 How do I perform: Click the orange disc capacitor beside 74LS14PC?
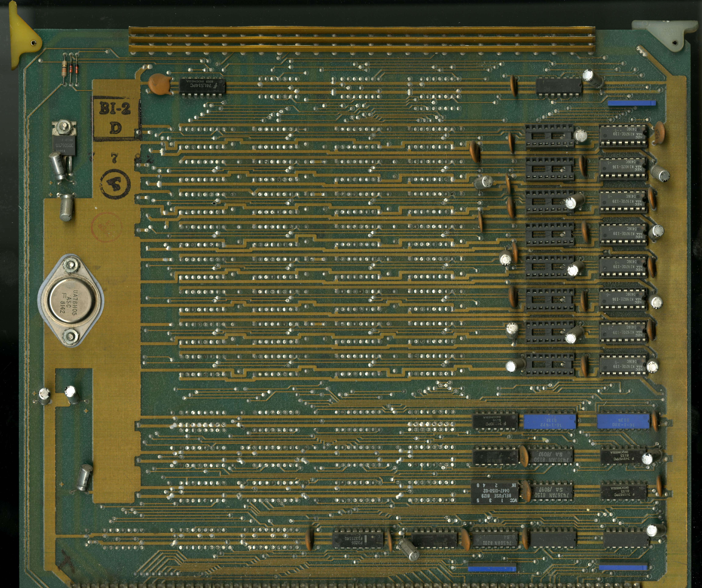(159, 83)
